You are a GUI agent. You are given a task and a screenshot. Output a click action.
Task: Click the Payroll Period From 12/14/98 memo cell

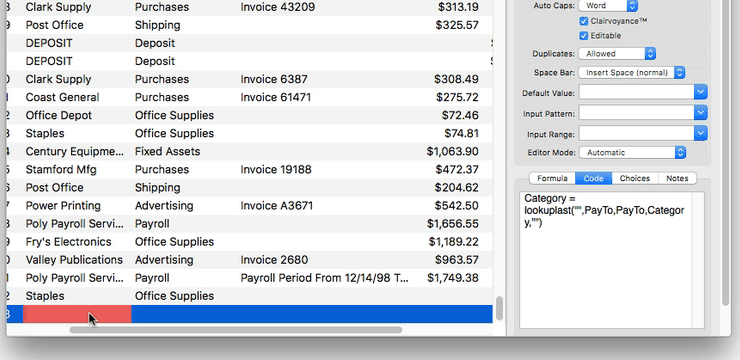click(x=325, y=278)
